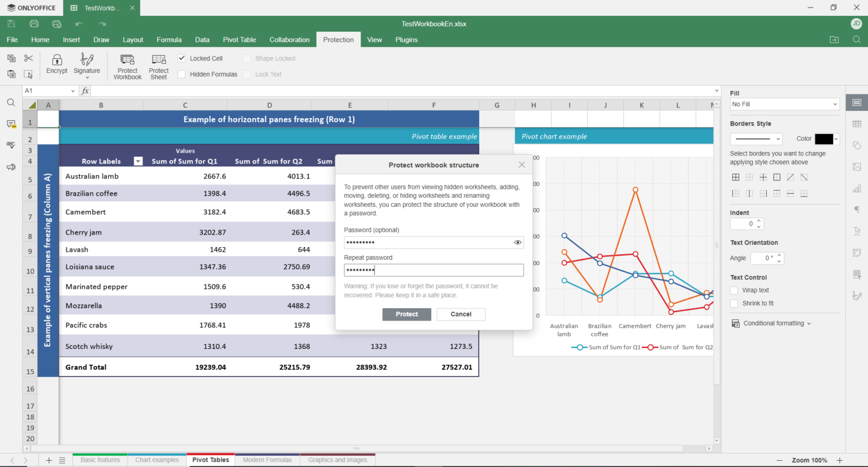The image size is (868, 467).
Task: Open the Chart examples sheet tab
Action: pyautogui.click(x=157, y=460)
